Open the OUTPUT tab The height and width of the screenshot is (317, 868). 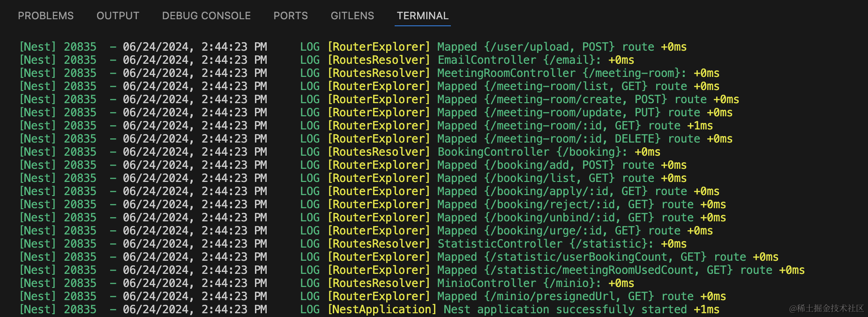[x=118, y=16]
